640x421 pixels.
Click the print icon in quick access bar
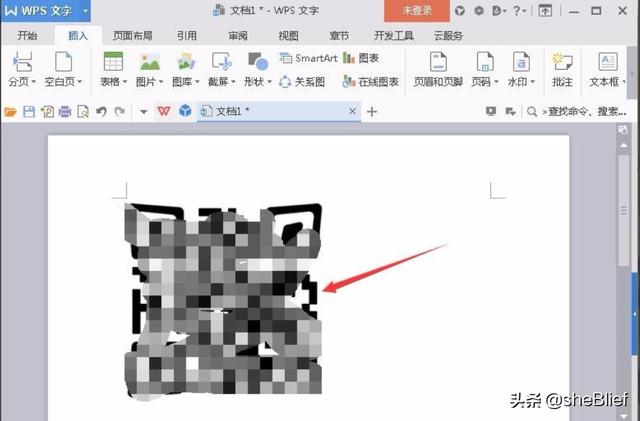click(x=65, y=112)
